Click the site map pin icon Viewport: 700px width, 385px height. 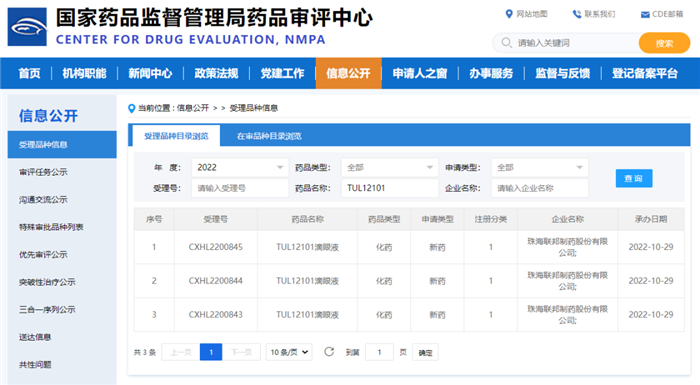coord(509,14)
